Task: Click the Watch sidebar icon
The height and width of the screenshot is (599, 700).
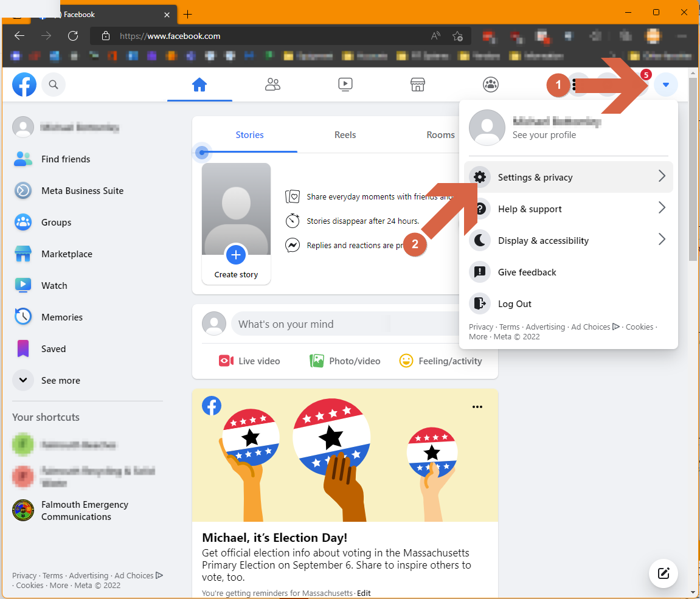Action: pos(23,285)
